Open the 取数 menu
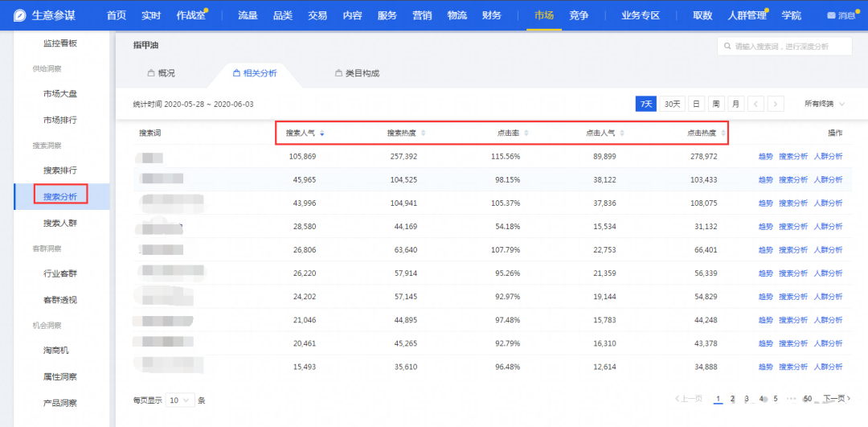The width and height of the screenshot is (868, 427). point(702,15)
